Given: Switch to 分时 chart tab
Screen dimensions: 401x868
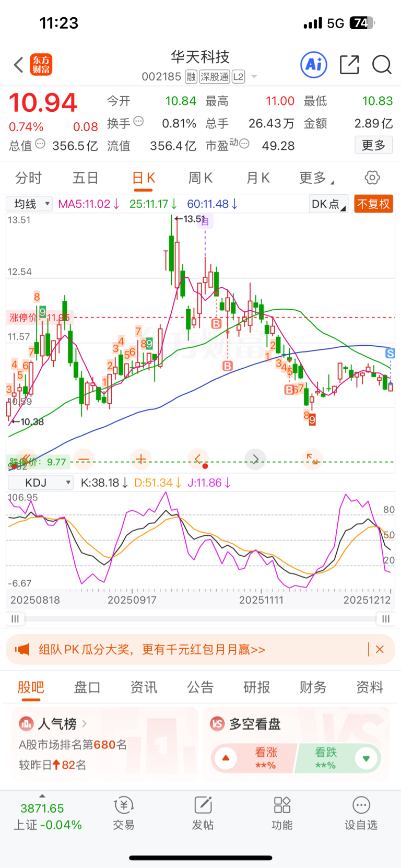Looking at the screenshot, I should (x=28, y=178).
